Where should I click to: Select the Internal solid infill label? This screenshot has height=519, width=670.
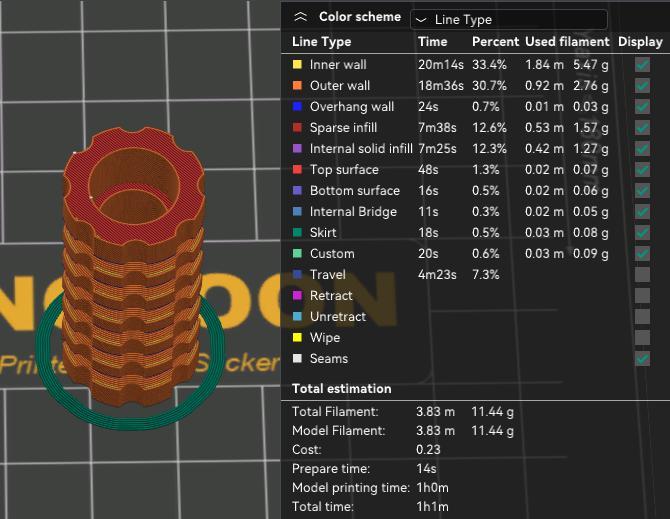coord(361,148)
